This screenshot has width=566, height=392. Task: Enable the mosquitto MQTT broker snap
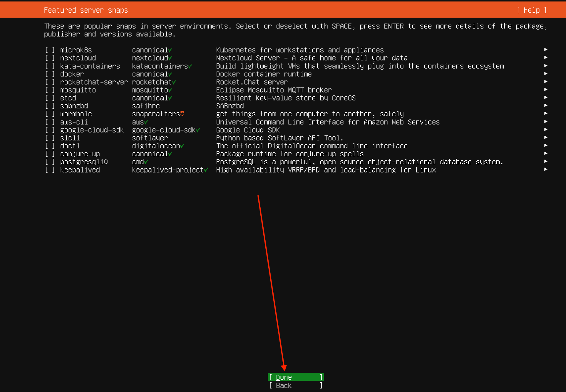(49, 90)
